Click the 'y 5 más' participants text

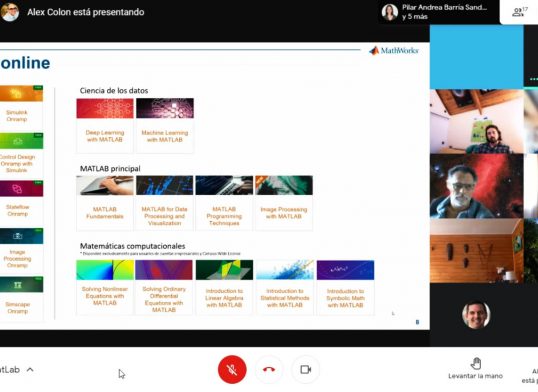click(x=415, y=16)
